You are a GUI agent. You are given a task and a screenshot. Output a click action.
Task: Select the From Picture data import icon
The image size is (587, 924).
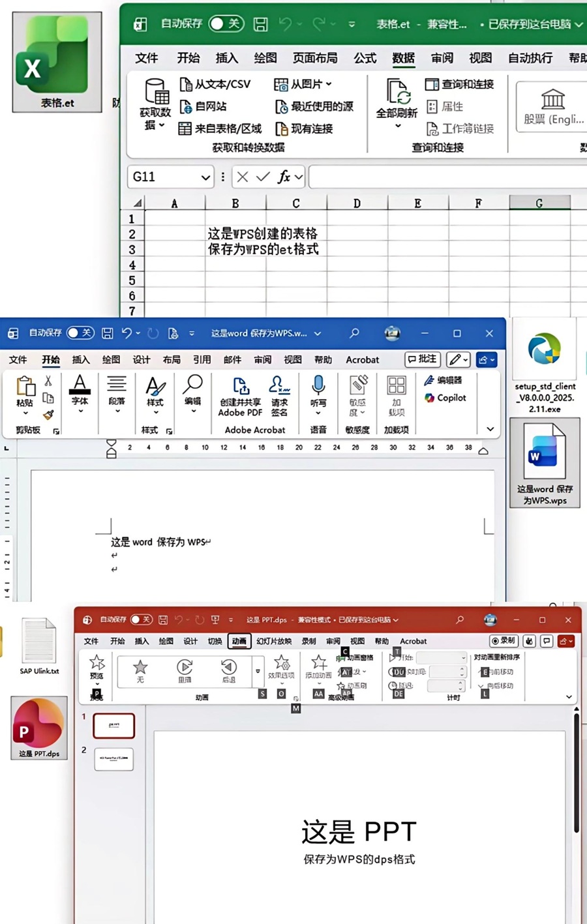281,85
